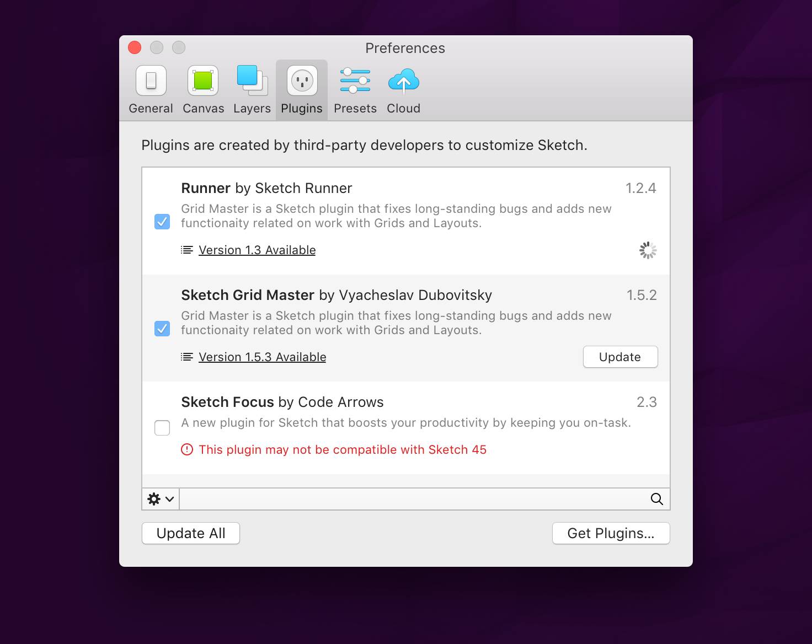Open the General preferences icon
The height and width of the screenshot is (644, 812).
coord(151,80)
